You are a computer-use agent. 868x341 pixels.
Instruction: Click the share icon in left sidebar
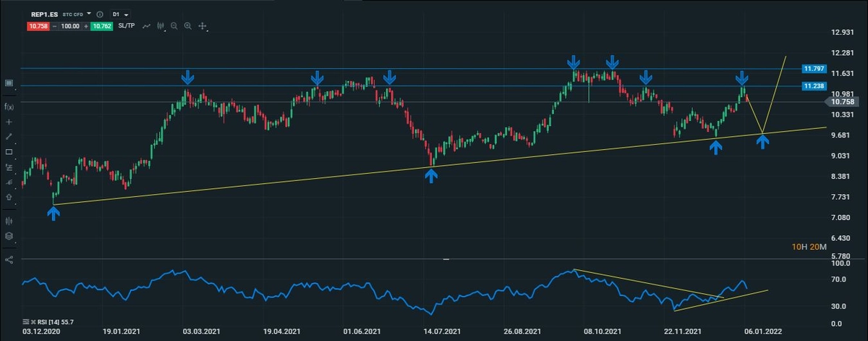point(9,259)
